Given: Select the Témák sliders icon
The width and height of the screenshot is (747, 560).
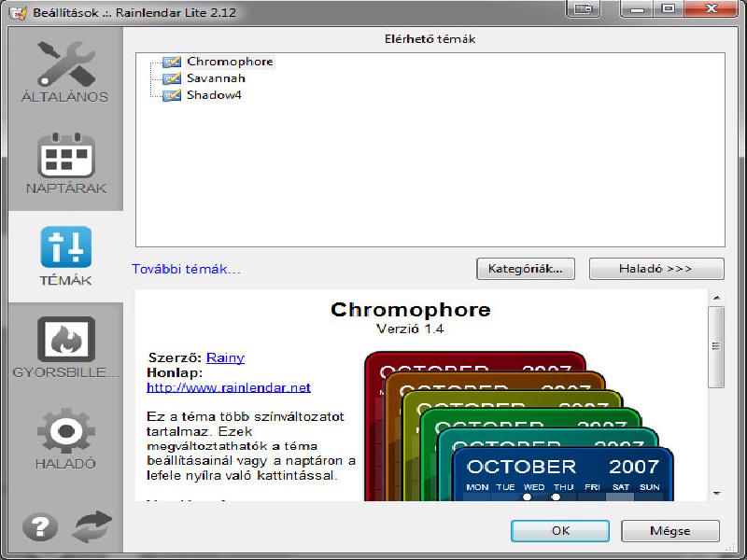Looking at the screenshot, I should 65,247.
